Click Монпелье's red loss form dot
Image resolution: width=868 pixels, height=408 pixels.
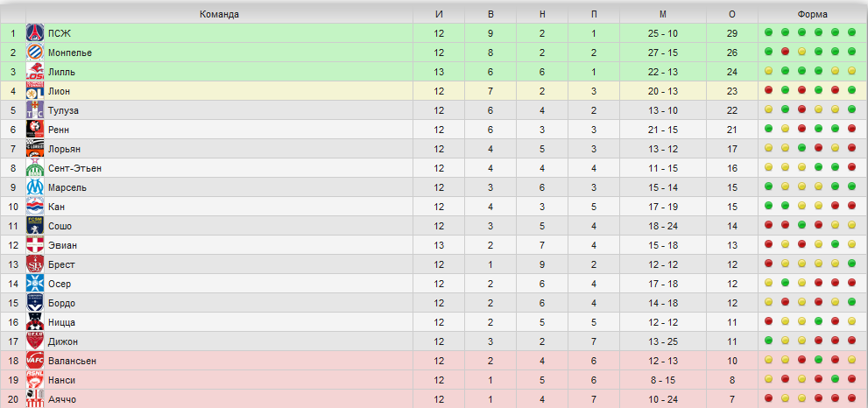pos(785,52)
